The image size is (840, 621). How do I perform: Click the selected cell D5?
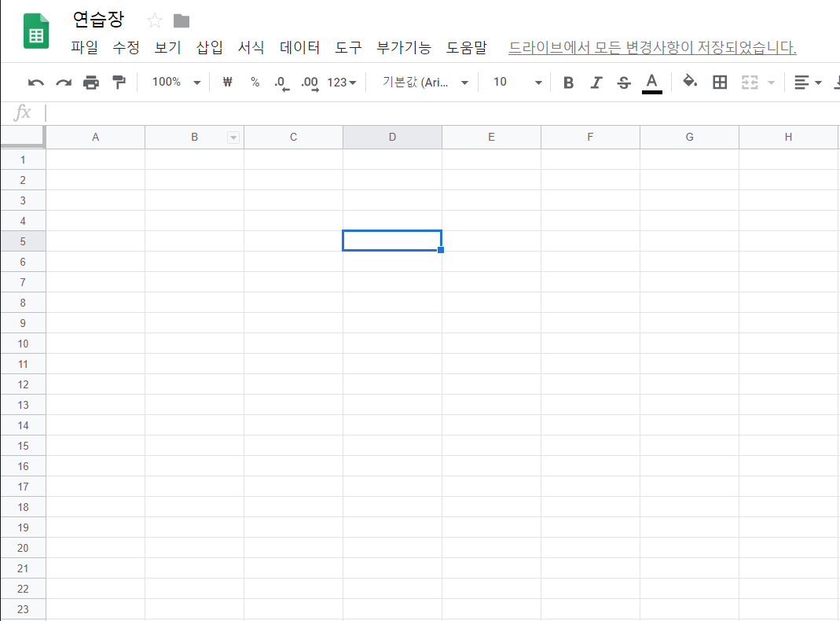click(x=392, y=241)
